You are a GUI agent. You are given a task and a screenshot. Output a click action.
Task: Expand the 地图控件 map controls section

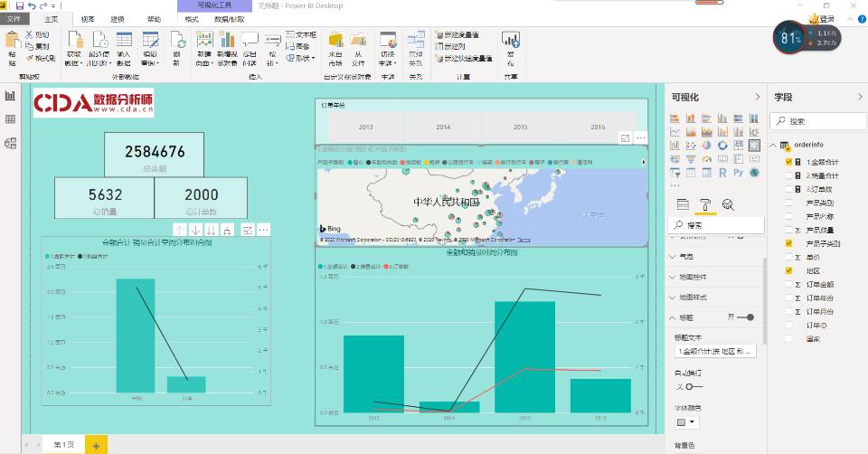point(672,277)
